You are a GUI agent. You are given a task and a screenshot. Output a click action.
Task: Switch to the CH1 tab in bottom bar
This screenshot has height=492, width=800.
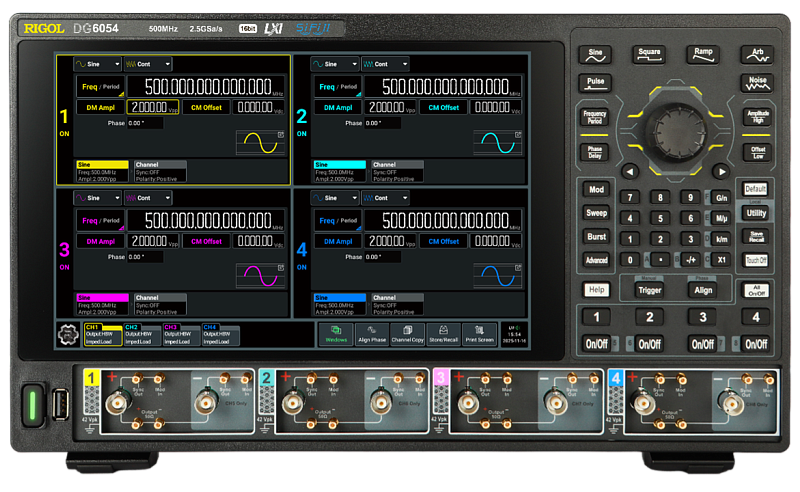(103, 335)
